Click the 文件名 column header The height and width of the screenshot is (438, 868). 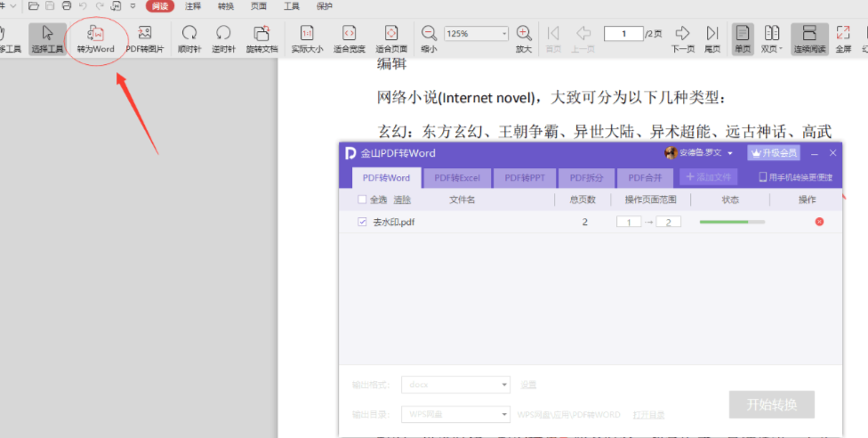click(x=462, y=199)
